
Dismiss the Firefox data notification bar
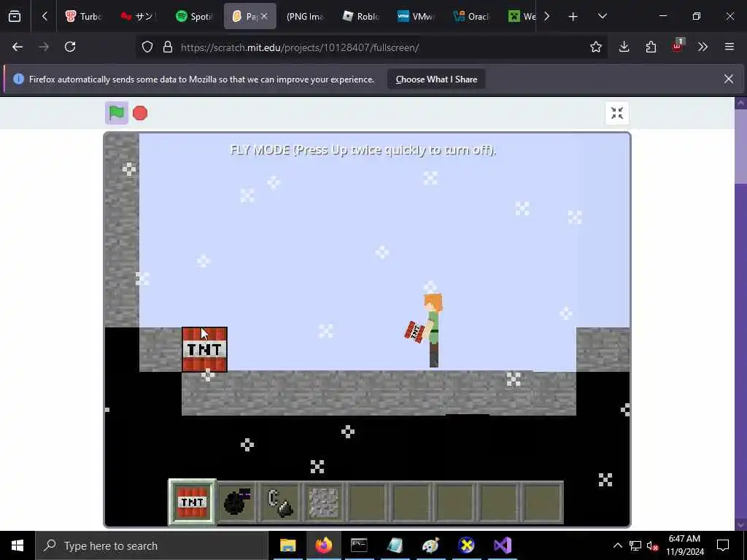[729, 79]
